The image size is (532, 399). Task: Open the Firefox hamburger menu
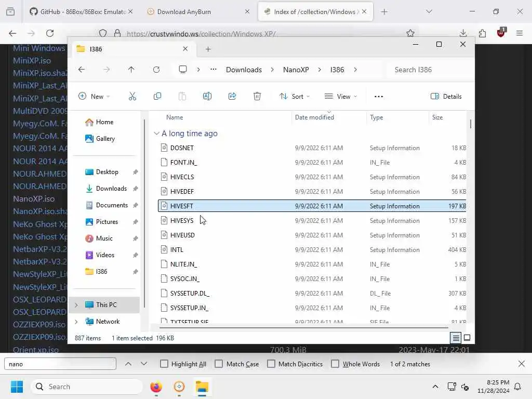520,33
